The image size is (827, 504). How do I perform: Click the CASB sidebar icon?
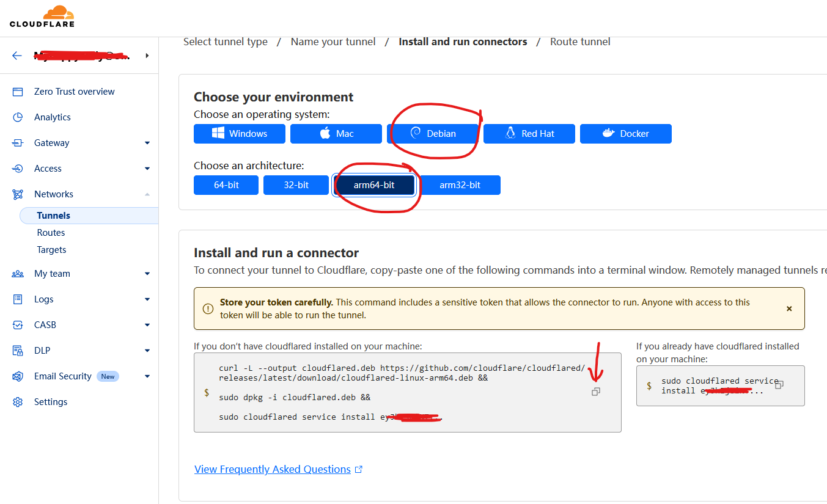18,325
